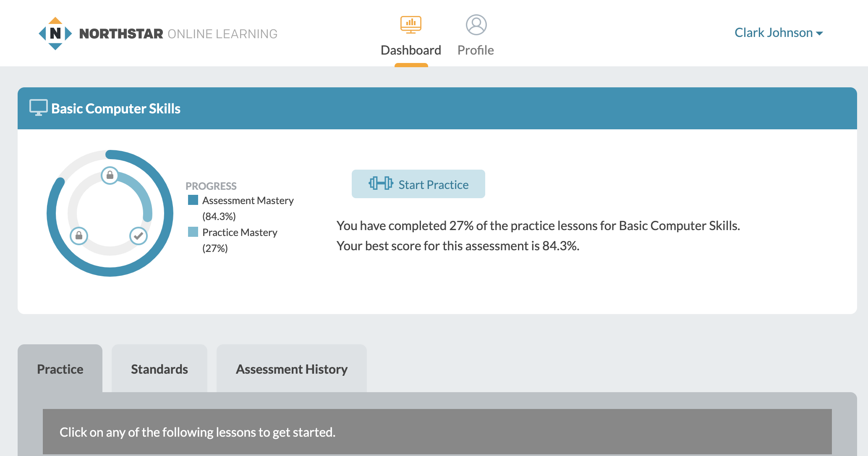The height and width of the screenshot is (456, 868).
Task: Select the Northstar logo icon
Action: (54, 33)
